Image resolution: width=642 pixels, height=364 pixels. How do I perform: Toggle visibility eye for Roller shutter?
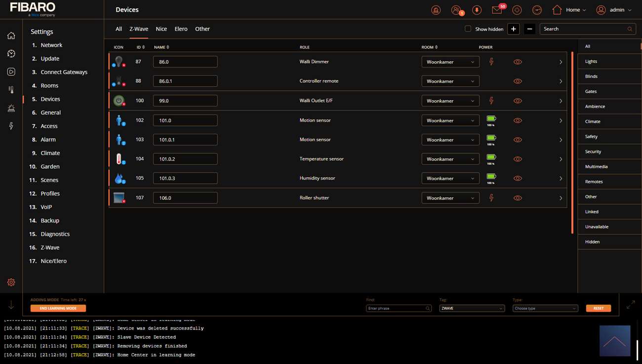click(x=518, y=198)
